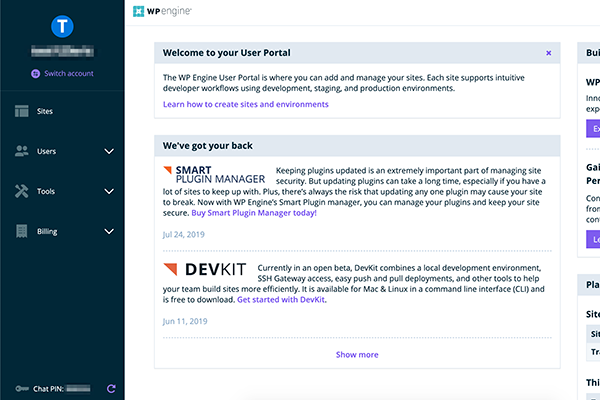Click the Users people icon
This screenshot has width=600, height=400.
tap(22, 151)
